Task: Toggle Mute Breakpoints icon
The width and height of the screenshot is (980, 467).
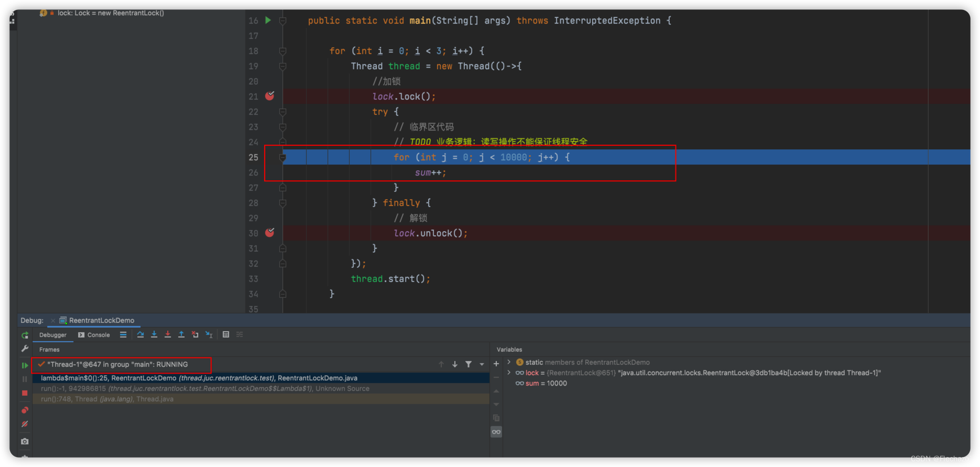Action: [25, 424]
